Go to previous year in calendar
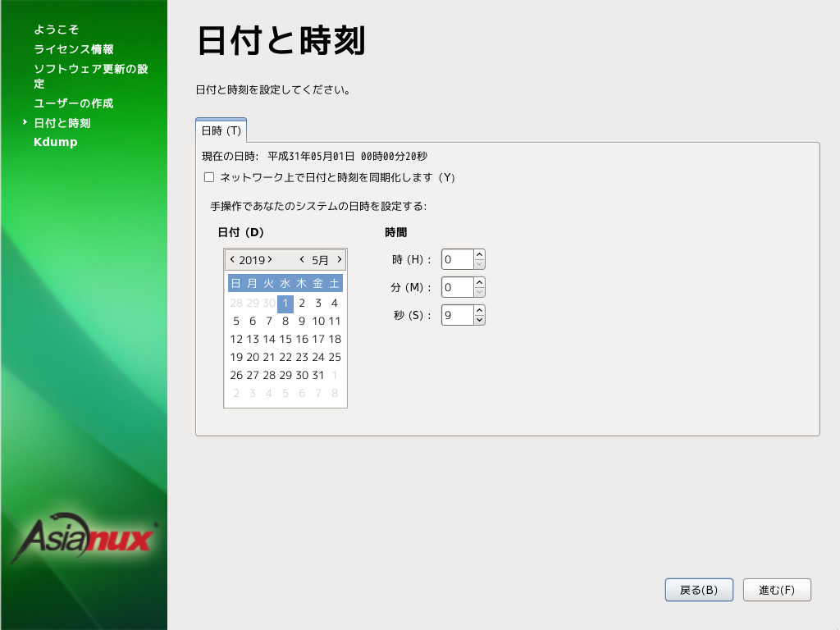The height and width of the screenshot is (630, 840). 232,259
